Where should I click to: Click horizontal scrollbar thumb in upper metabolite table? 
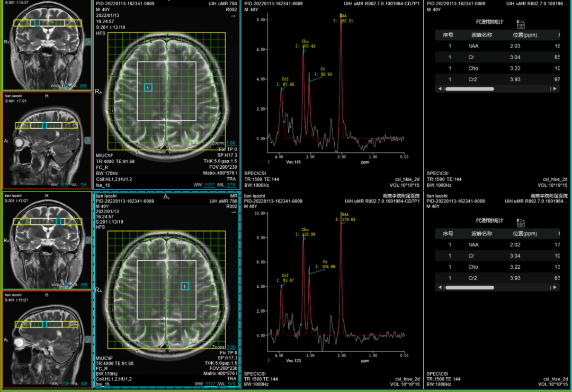point(469,89)
